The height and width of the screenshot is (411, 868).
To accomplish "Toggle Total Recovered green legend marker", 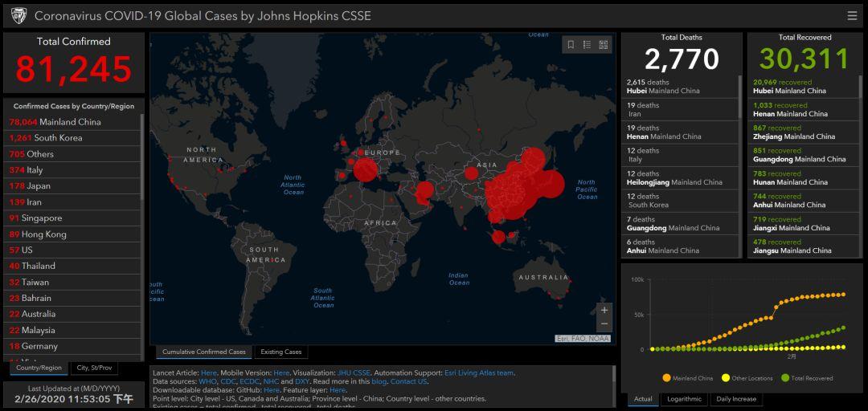I will click(785, 378).
